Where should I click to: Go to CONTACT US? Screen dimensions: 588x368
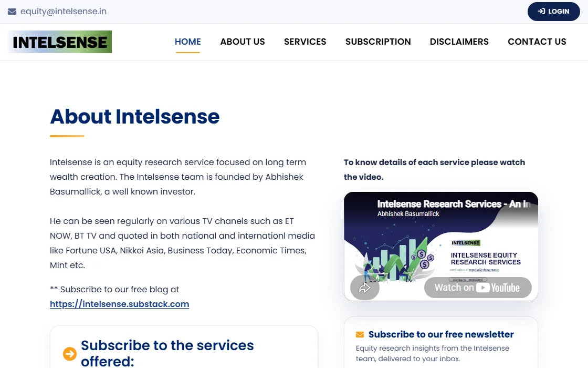537,42
